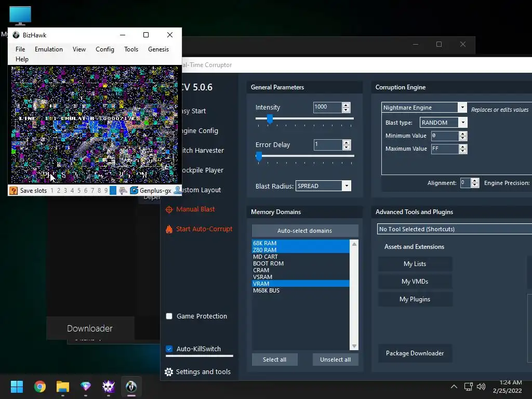Click the Intensity slider handle
The image size is (532, 399).
[x=270, y=119]
